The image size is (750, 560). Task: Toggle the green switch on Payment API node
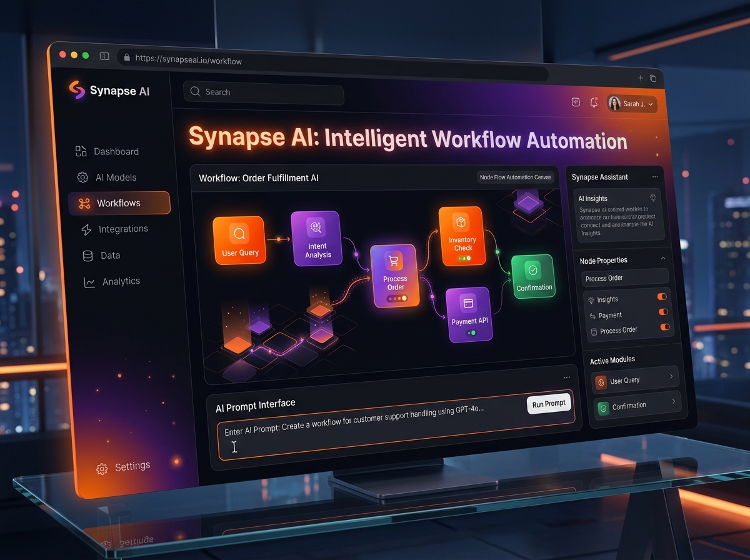point(471,333)
